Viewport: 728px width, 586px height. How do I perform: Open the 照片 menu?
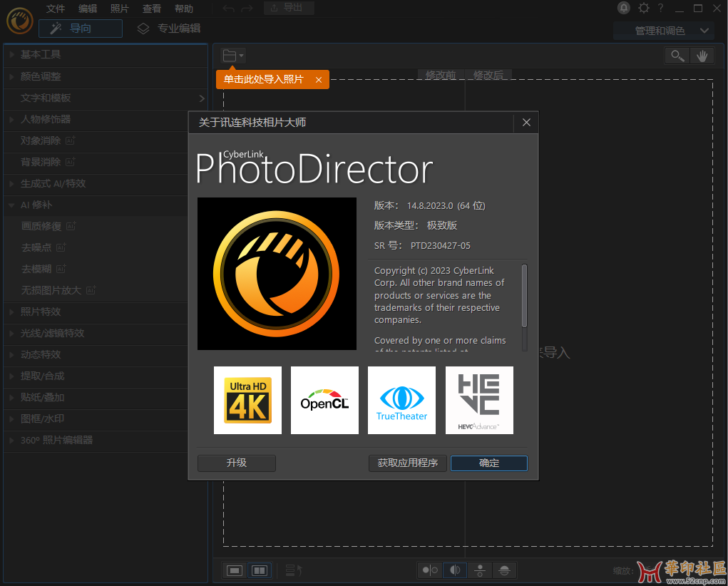(x=119, y=9)
